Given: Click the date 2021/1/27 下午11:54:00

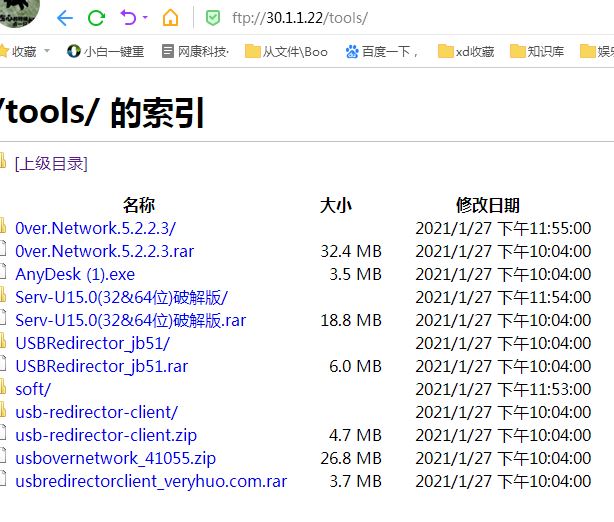Looking at the screenshot, I should coord(503,298).
